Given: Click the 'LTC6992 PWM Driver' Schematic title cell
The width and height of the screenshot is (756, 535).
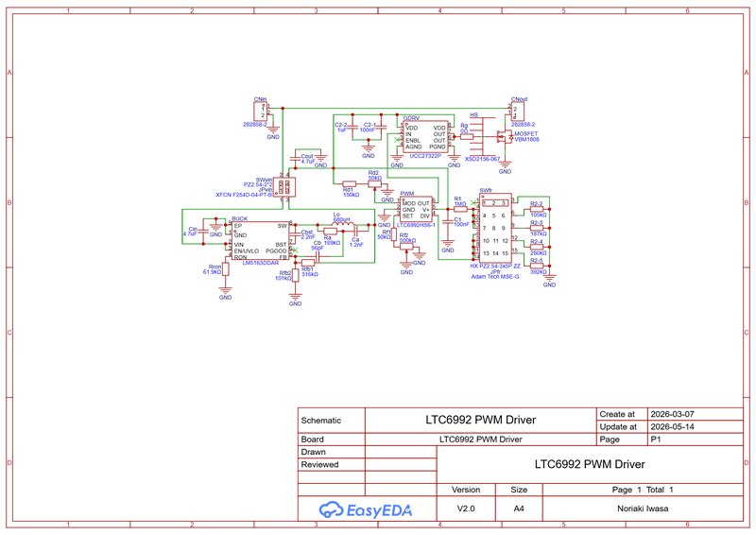Looking at the screenshot, I should pyautogui.click(x=481, y=420).
